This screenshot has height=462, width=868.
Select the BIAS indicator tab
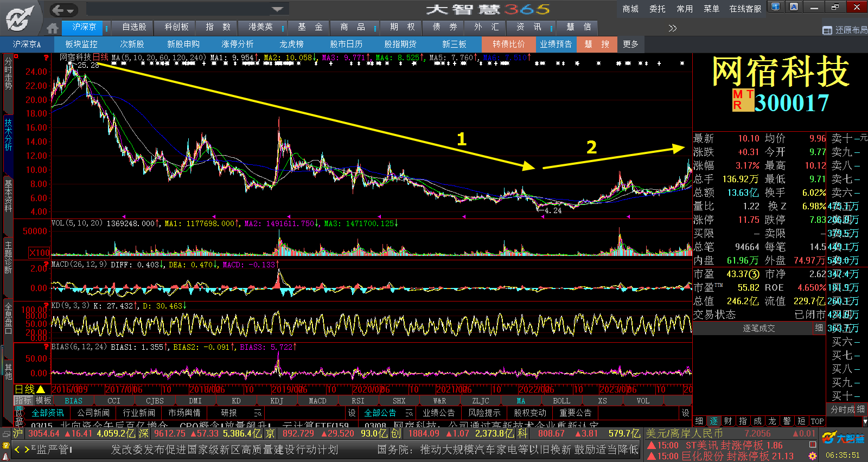74,401
